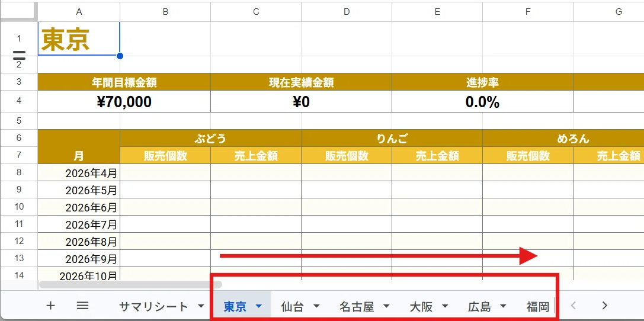Click 売上金額 under りんご
Image resolution: width=644 pixels, height=321 pixels.
[437, 155]
